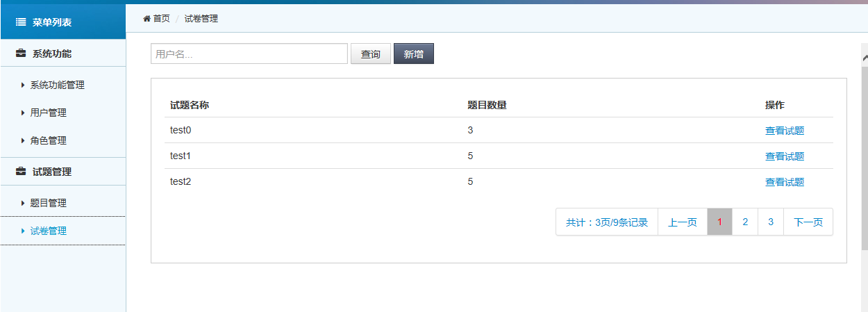Click the test2 paper name cell
Viewport: 868px width, 312px height.
pos(181,181)
